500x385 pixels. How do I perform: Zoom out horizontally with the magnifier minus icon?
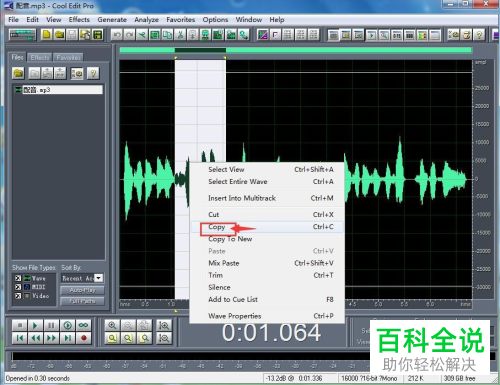point(128,325)
